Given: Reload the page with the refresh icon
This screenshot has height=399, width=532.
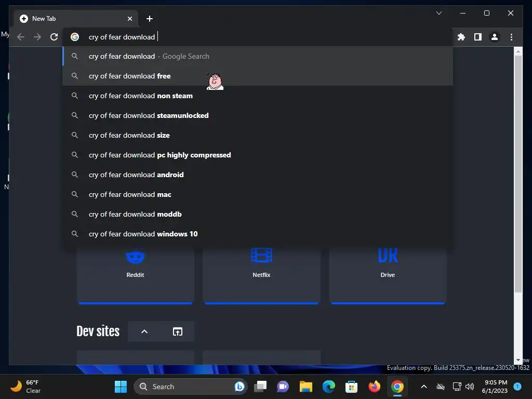Looking at the screenshot, I should [54, 37].
